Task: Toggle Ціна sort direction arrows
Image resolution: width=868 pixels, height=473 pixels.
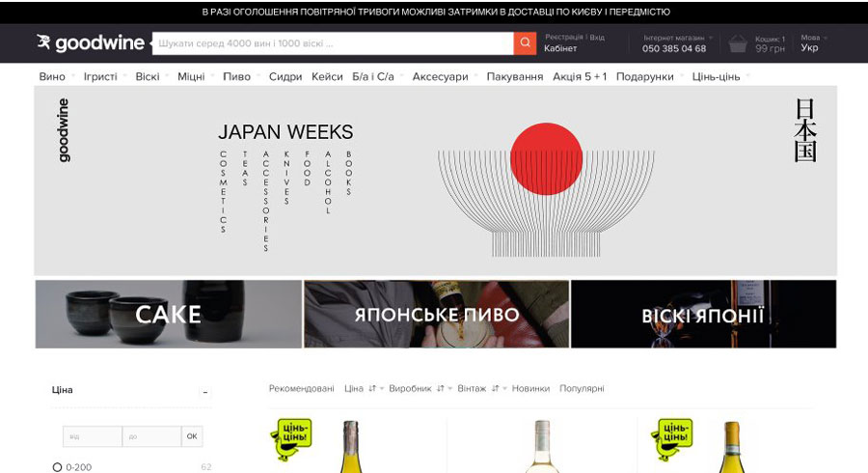Action: [x=372, y=389]
